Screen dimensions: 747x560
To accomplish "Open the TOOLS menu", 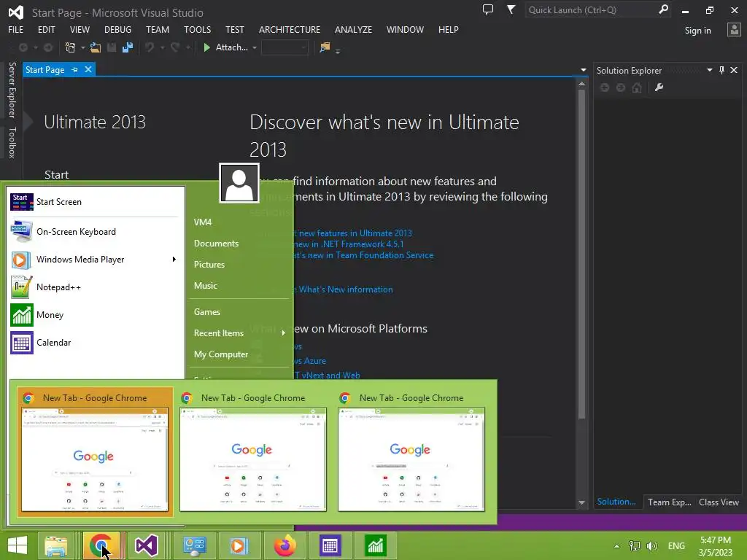I will 197,29.
